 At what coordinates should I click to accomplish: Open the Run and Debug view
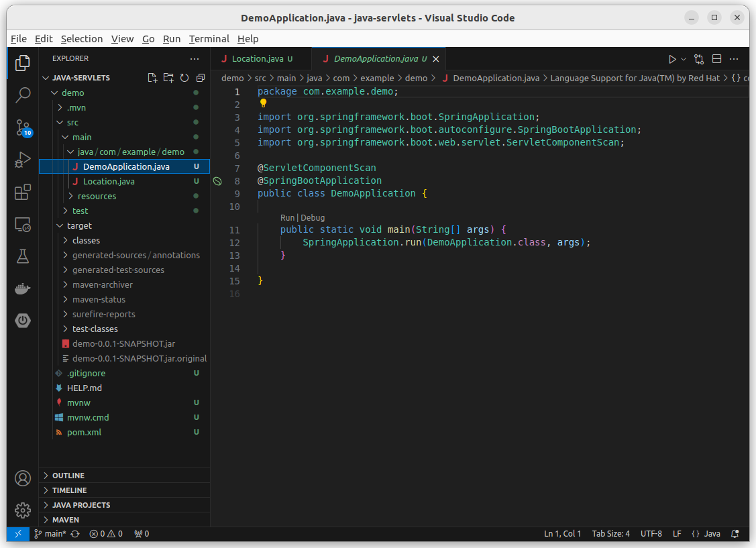[23, 160]
